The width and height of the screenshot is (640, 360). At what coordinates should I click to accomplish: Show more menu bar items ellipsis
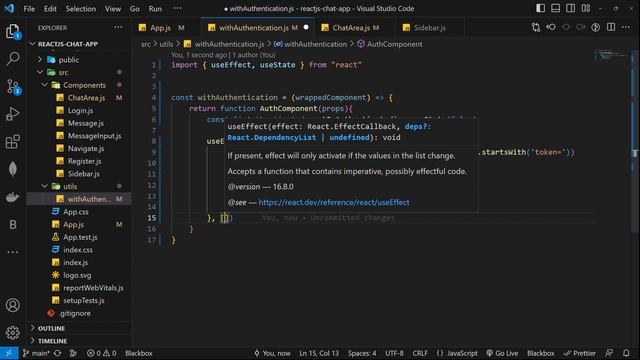pos(177,9)
